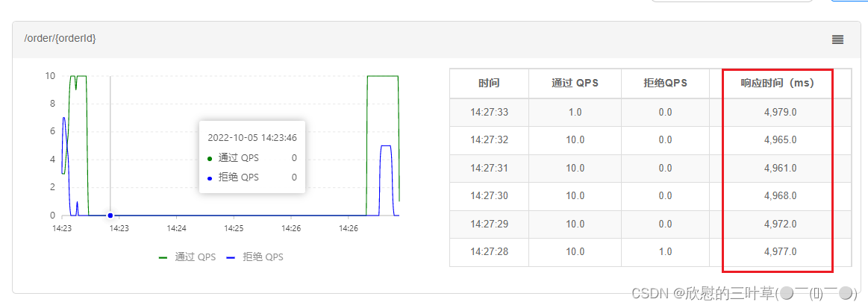Click the 4,965.0 response time value
This screenshot has height=308, width=868.
781,140
